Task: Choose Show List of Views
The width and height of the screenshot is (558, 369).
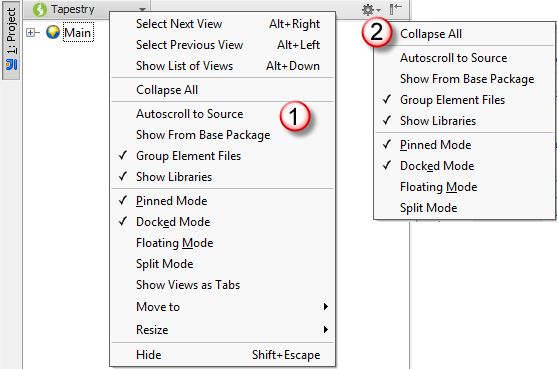Action: click(x=222, y=66)
